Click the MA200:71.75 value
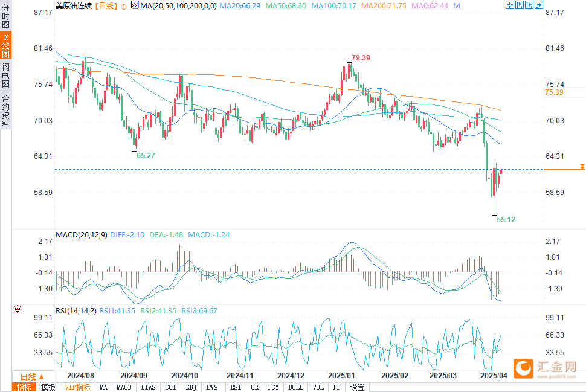 pos(384,6)
